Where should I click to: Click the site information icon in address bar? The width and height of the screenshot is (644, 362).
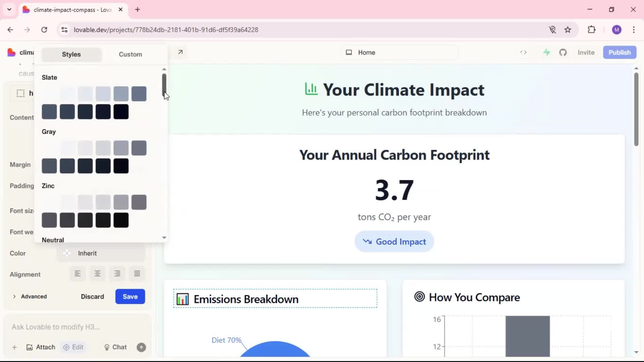coord(64,29)
